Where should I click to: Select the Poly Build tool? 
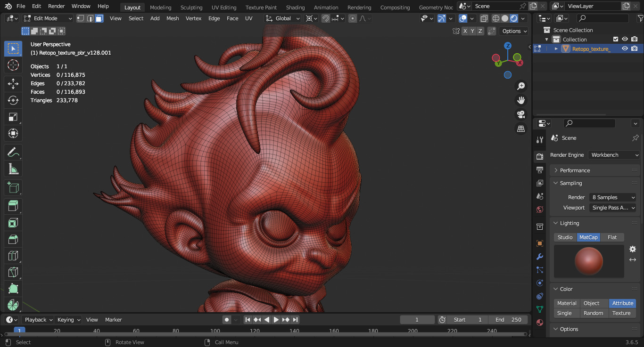coord(13,289)
